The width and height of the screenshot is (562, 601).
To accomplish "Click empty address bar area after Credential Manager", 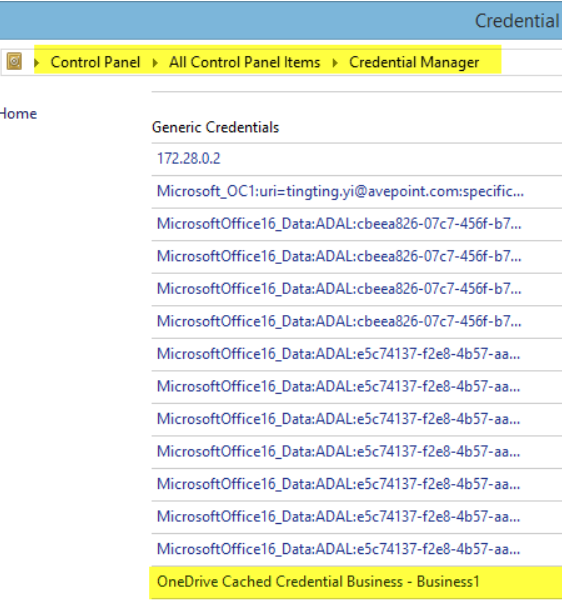I will (531, 62).
